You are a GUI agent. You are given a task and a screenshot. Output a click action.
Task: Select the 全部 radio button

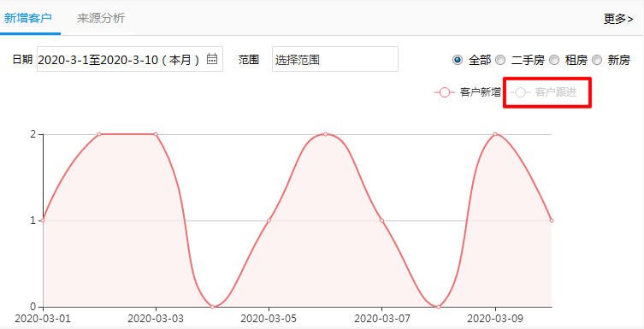tap(457, 60)
